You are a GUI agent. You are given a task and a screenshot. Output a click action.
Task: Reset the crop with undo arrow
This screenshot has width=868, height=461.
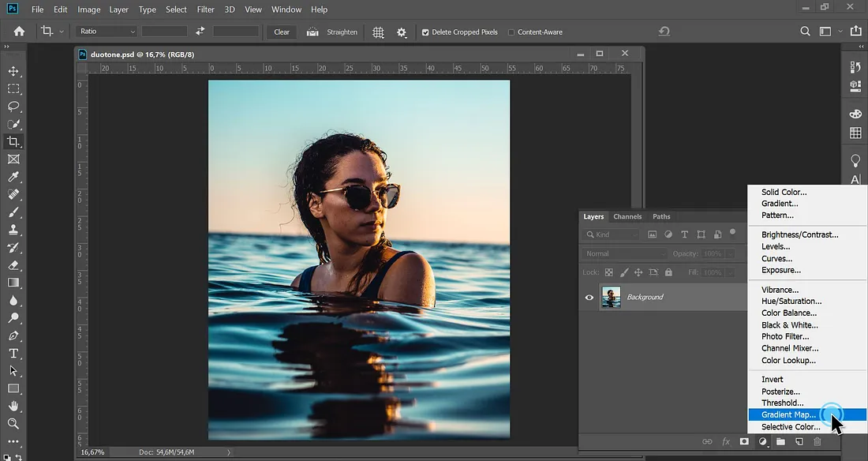(664, 32)
